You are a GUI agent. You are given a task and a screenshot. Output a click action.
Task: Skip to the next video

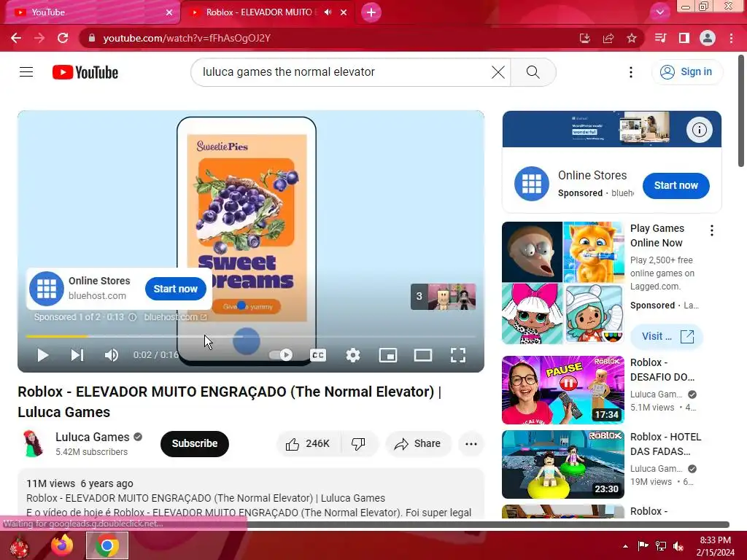click(x=77, y=355)
